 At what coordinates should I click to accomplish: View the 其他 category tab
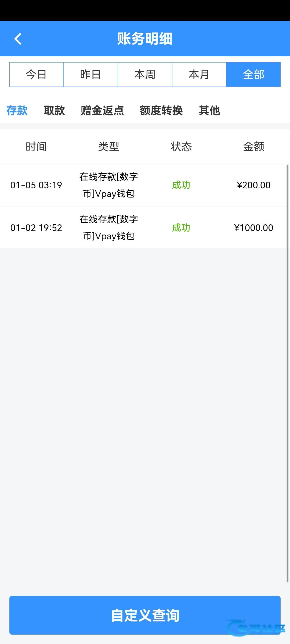point(209,111)
